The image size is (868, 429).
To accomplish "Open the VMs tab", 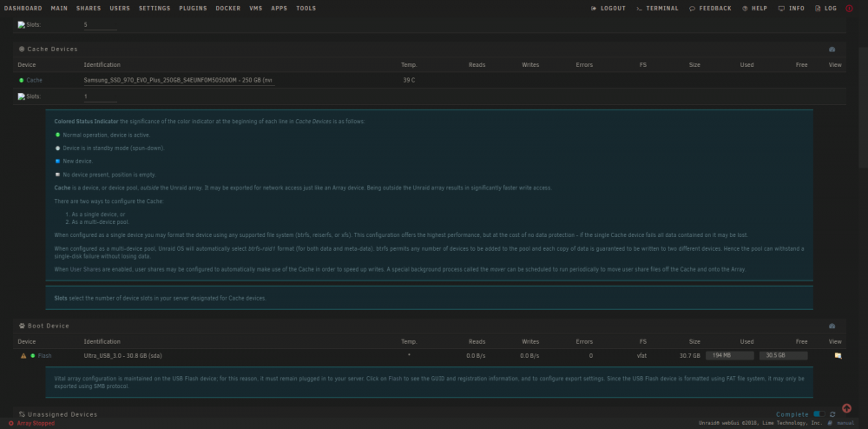I will point(256,9).
